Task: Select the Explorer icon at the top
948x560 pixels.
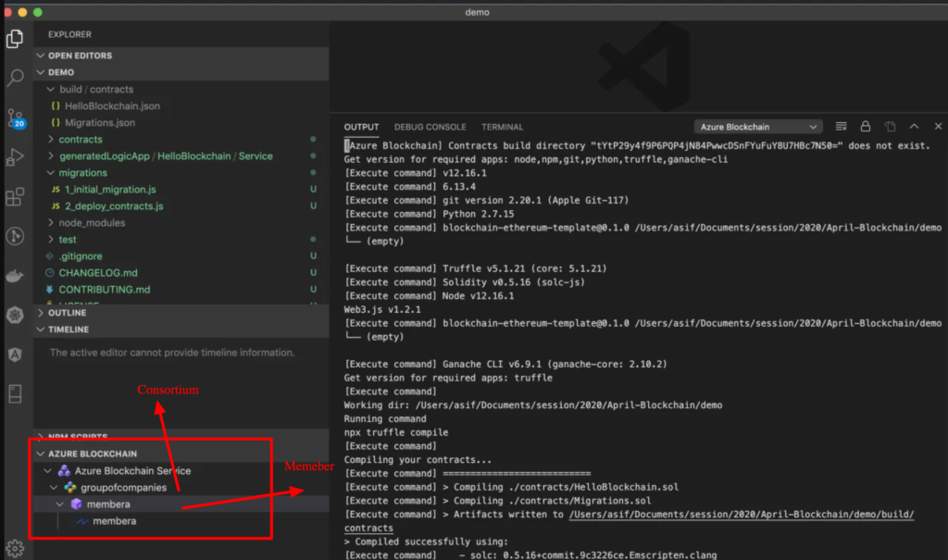Action: [14, 39]
